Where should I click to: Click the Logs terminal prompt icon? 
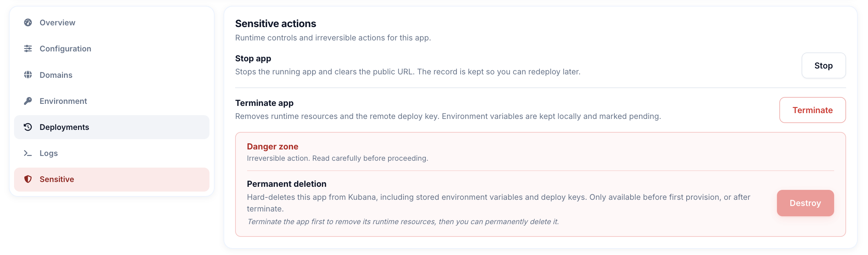click(28, 153)
